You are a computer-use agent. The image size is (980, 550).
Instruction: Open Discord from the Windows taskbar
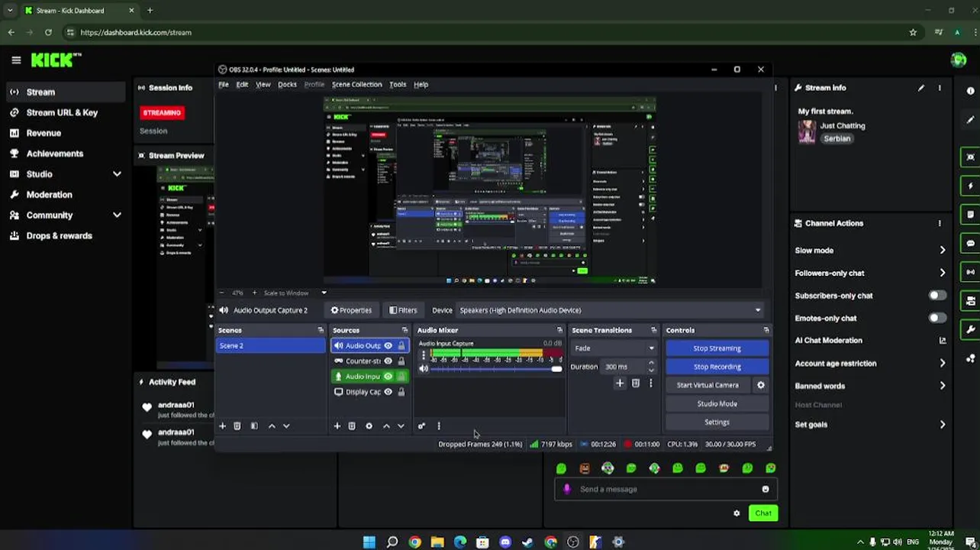(x=505, y=542)
